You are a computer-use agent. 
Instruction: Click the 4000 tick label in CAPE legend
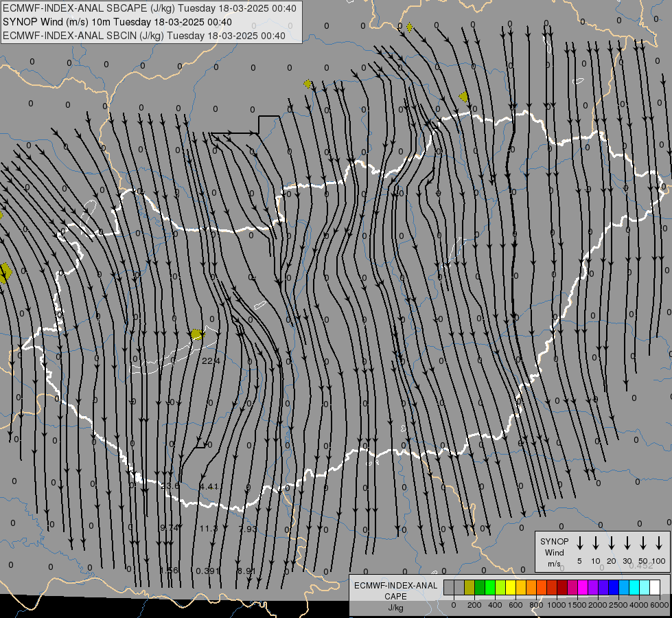(639, 605)
